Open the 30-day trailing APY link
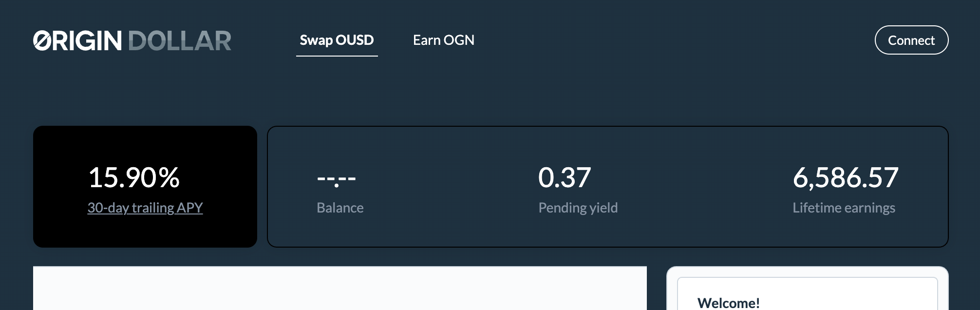This screenshot has width=980, height=310. (145, 207)
